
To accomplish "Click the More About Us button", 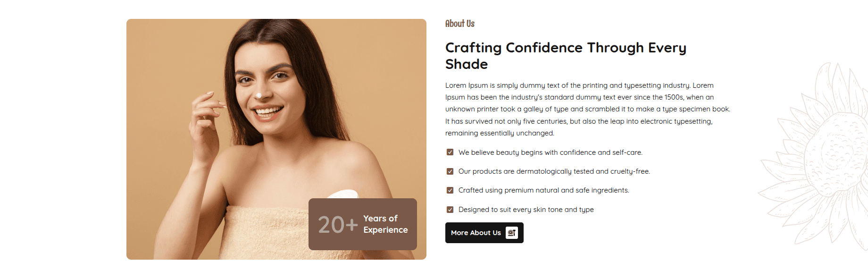I will (476, 233).
